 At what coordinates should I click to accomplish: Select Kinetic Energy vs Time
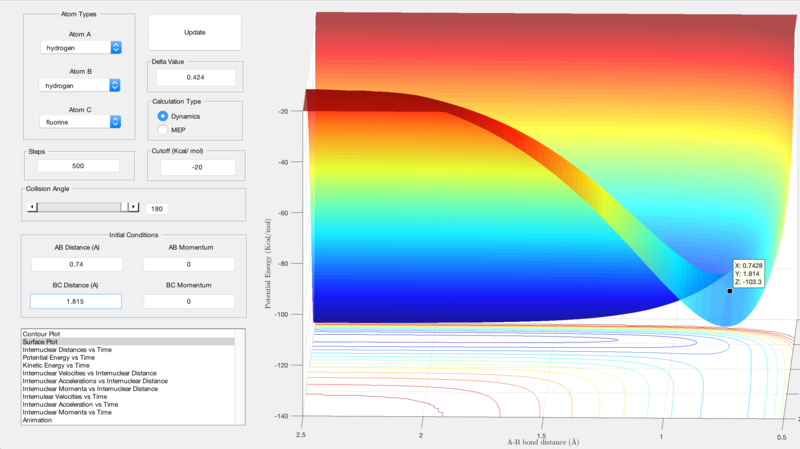62,365
